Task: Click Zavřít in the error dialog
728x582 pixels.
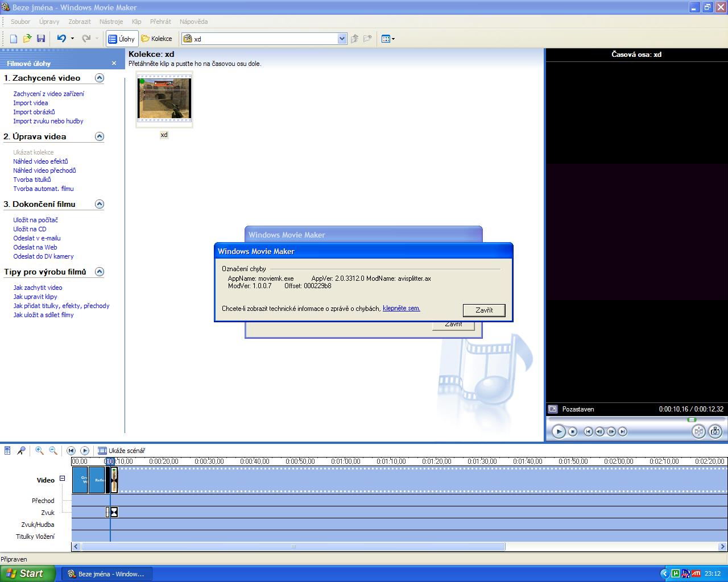Action: click(484, 310)
